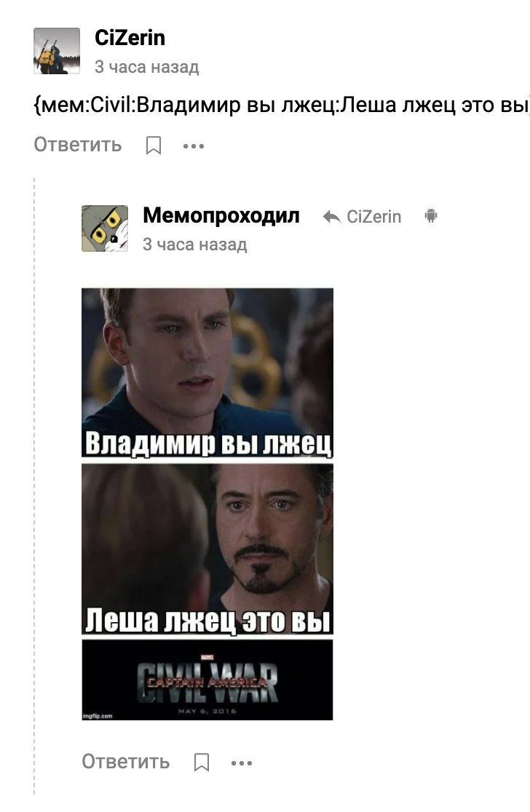
Task: Open CiZerin's avatar picture
Action: (x=57, y=51)
